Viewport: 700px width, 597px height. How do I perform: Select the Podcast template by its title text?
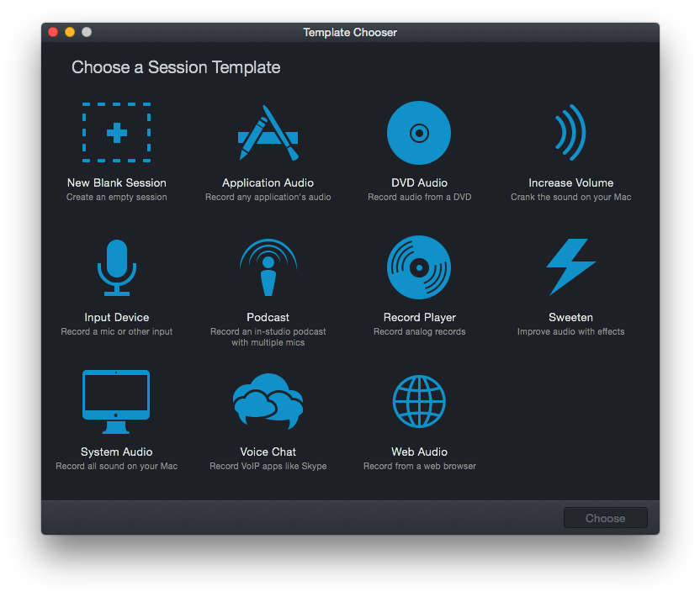[x=268, y=317]
